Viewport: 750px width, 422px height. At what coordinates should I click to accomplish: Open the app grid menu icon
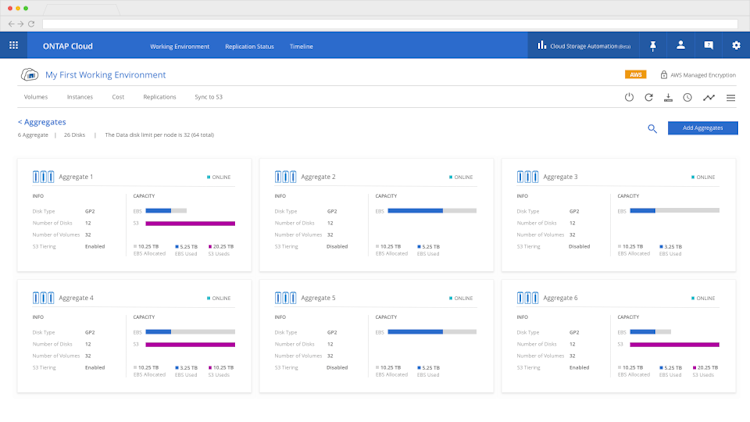[x=13, y=45]
